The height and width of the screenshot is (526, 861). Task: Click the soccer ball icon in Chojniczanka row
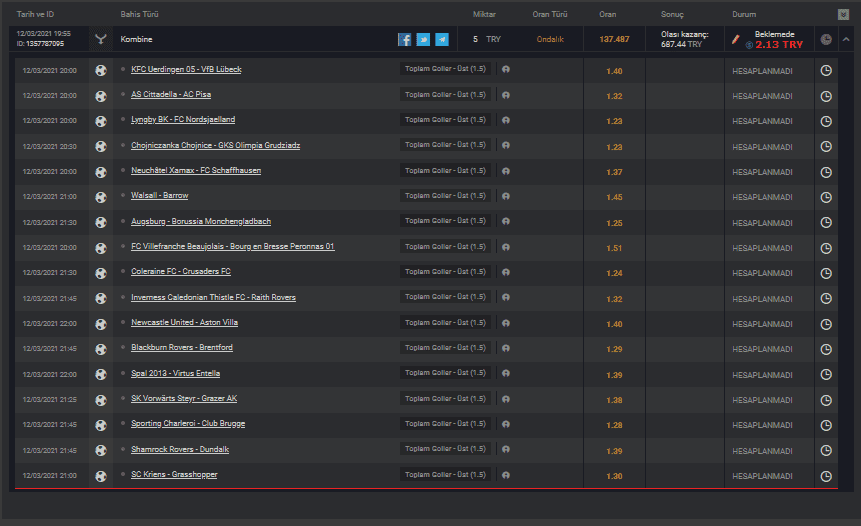(x=100, y=147)
